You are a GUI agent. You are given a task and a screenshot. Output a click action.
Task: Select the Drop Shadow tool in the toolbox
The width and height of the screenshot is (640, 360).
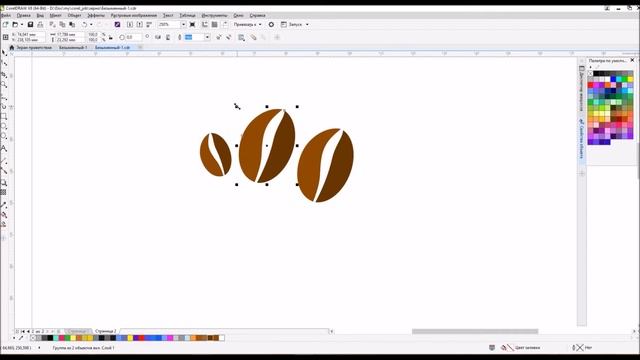[4, 182]
